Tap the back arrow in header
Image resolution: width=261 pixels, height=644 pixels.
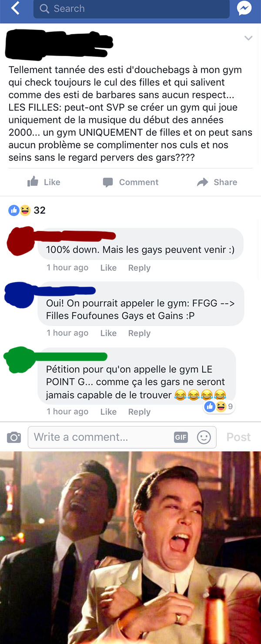click(x=15, y=8)
